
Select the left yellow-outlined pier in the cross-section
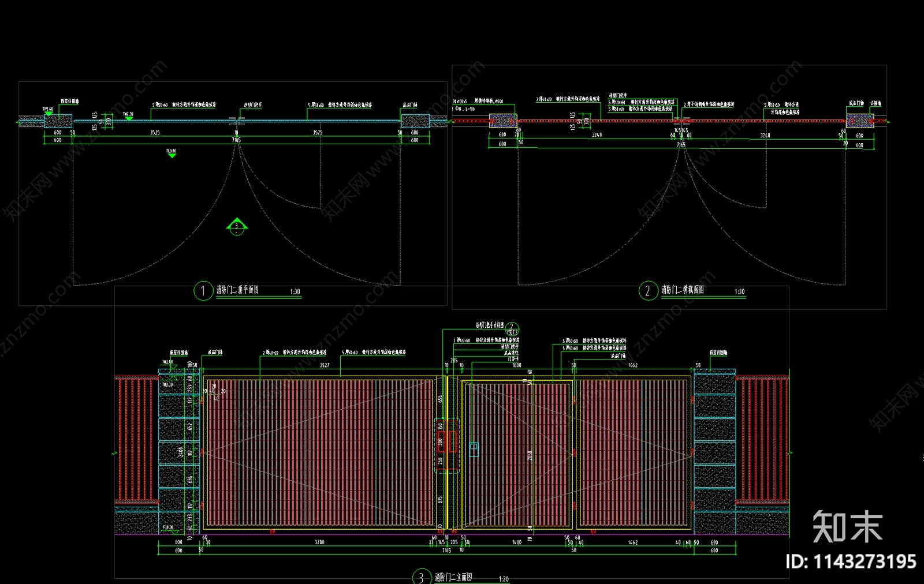pos(503,121)
